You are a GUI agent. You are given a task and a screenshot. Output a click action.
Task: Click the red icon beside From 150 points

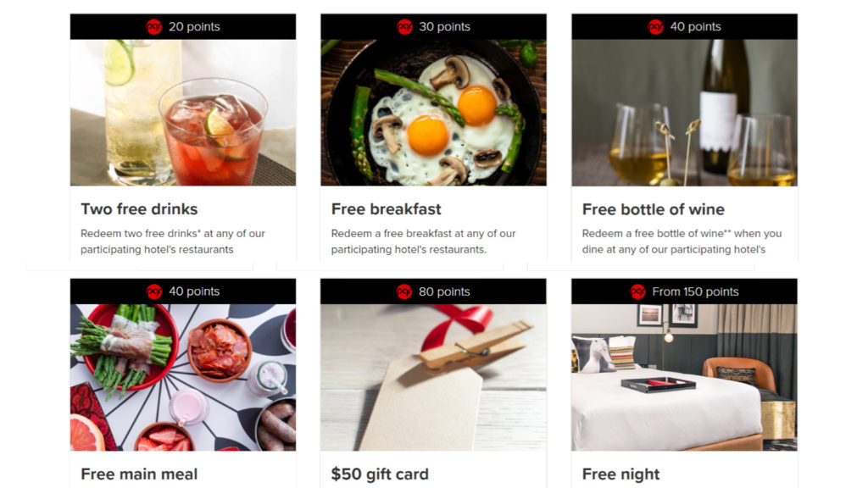click(x=637, y=291)
